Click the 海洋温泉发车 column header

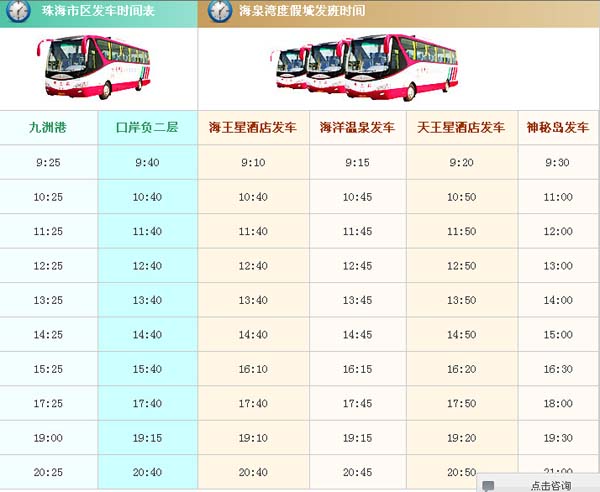click(357, 127)
